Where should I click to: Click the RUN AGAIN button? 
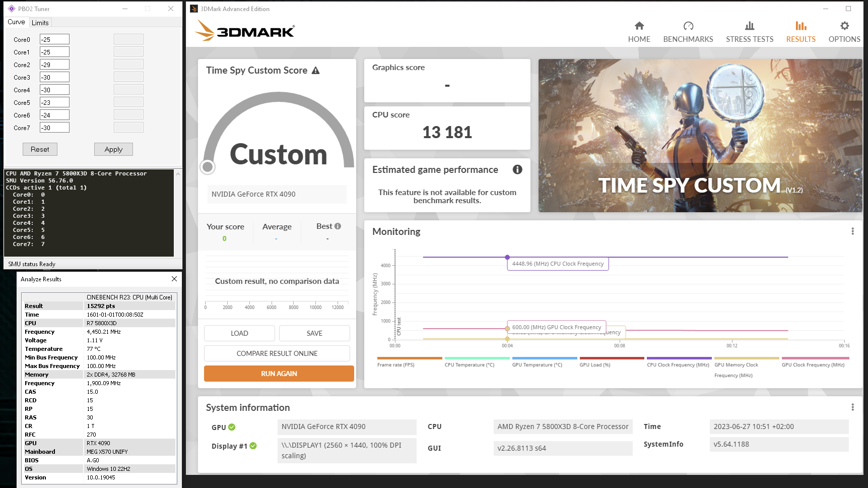tap(279, 374)
